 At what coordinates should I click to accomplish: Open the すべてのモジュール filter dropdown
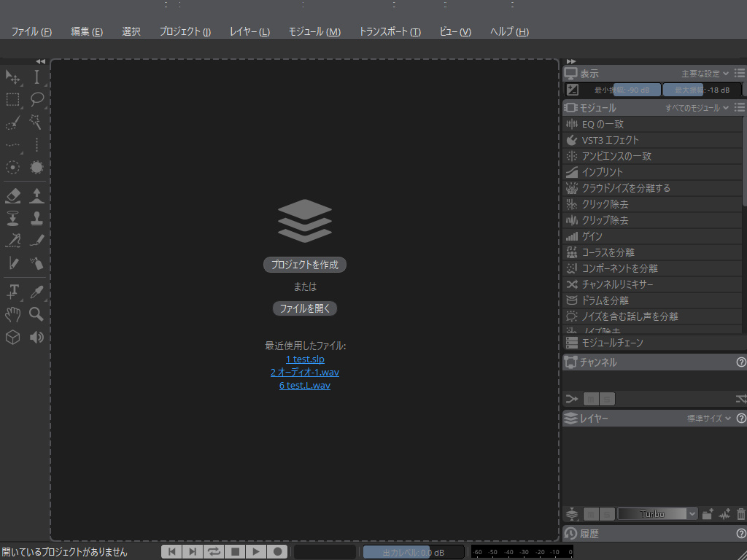[x=697, y=108]
